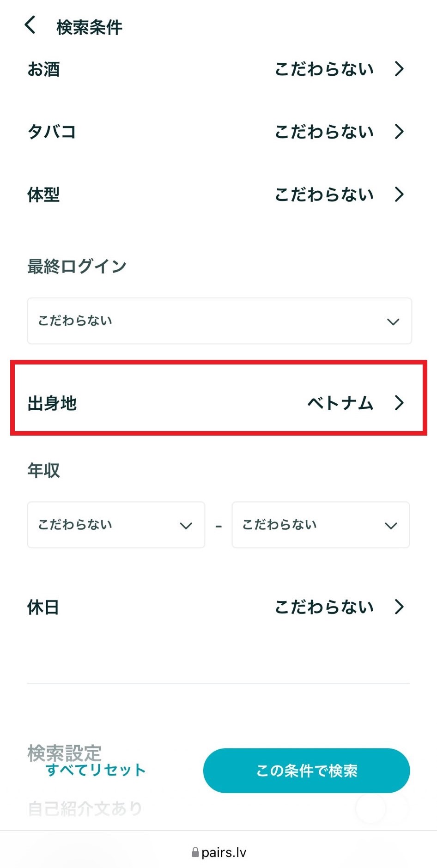Open お酒 options via its chevron
The image size is (437, 868).
coord(399,69)
